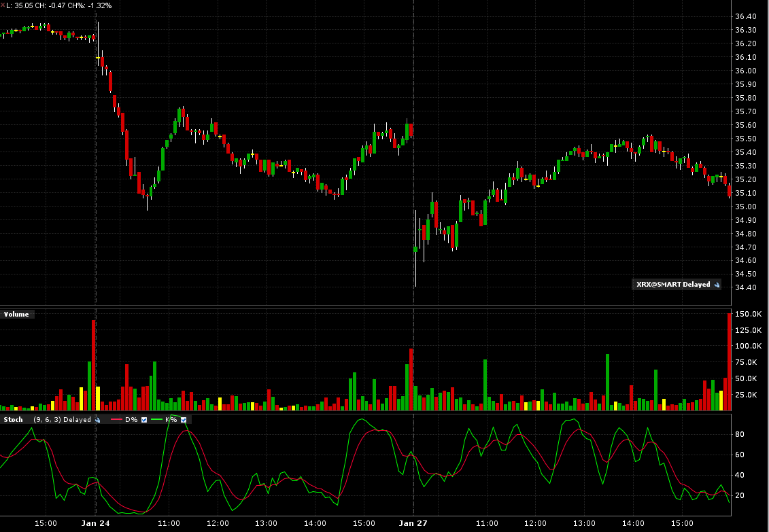Click the 35.50 price axis label
769x532 pixels.
(746, 139)
